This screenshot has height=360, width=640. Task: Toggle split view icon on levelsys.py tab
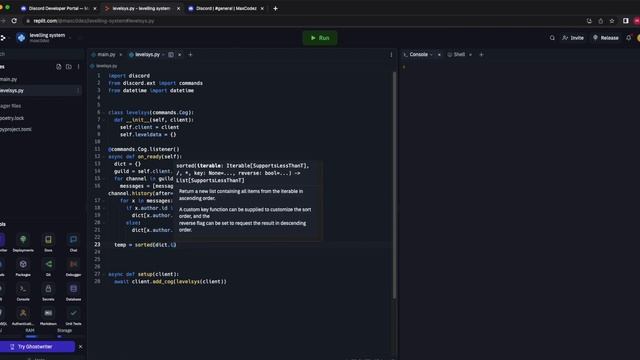[171, 55]
